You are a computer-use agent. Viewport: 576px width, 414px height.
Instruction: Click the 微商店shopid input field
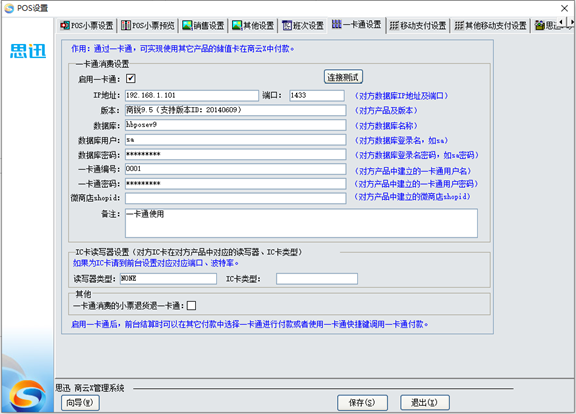click(x=235, y=198)
